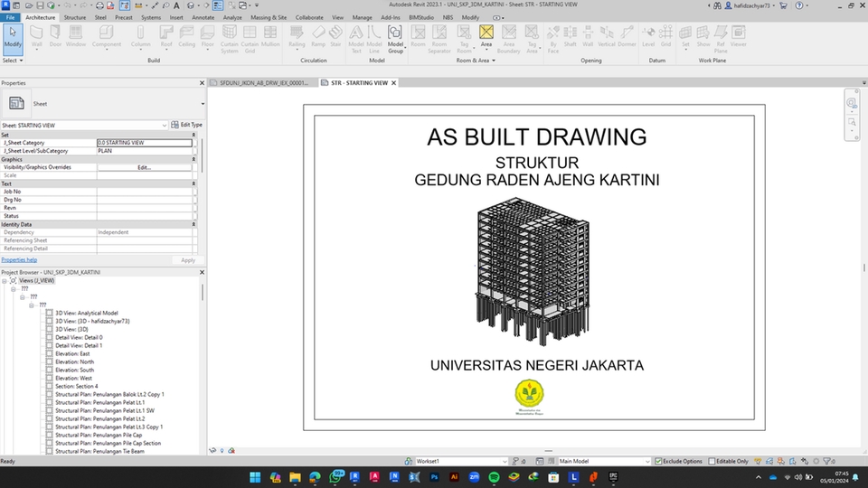Close the Project Browser panel
The height and width of the screenshot is (488, 868).
(x=202, y=272)
